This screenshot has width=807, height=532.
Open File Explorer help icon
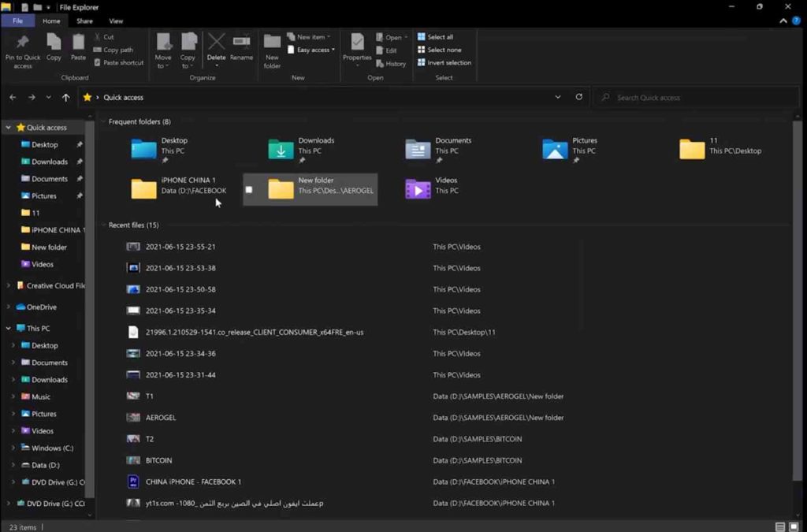point(796,21)
